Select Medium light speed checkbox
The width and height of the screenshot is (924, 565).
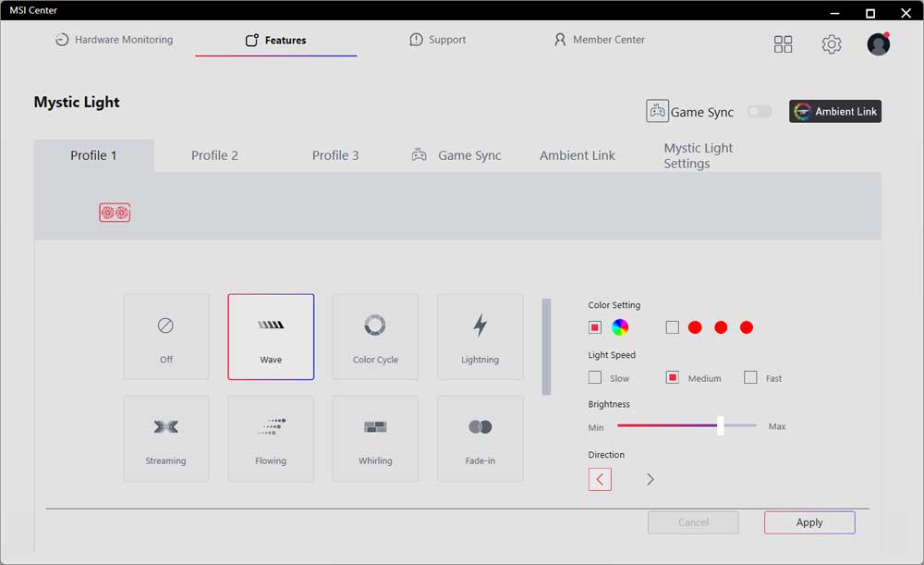pyautogui.click(x=673, y=377)
